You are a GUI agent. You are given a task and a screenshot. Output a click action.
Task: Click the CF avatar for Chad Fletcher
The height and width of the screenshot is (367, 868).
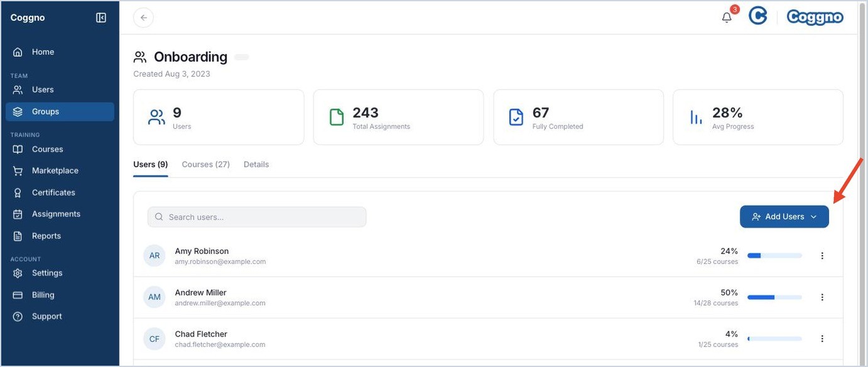pyautogui.click(x=155, y=339)
